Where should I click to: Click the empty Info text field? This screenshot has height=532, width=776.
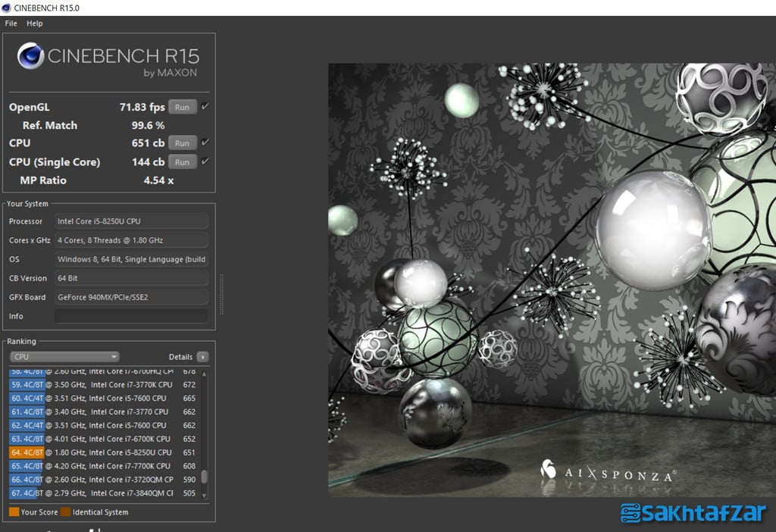pyautogui.click(x=131, y=316)
